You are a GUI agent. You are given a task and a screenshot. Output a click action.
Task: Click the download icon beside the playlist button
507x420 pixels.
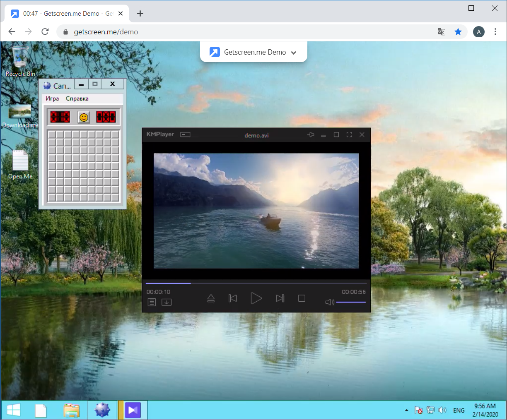pyautogui.click(x=167, y=302)
